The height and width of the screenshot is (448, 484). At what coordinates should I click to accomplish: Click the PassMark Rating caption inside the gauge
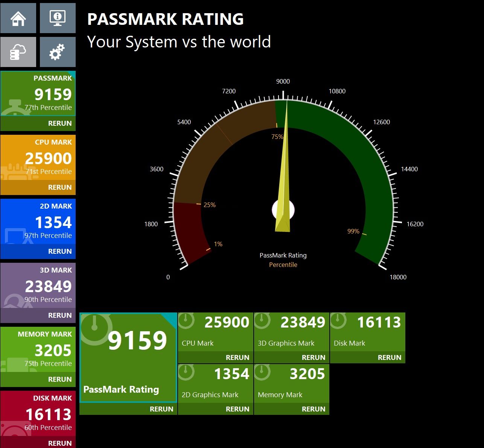(x=283, y=255)
